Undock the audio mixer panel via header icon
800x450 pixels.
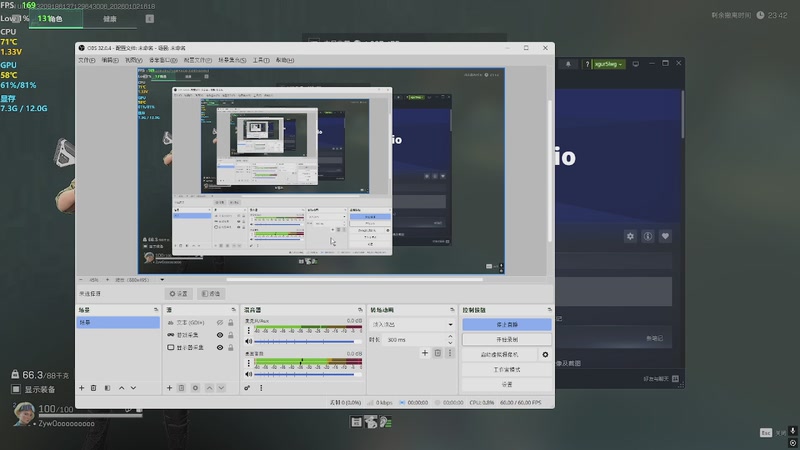click(360, 310)
